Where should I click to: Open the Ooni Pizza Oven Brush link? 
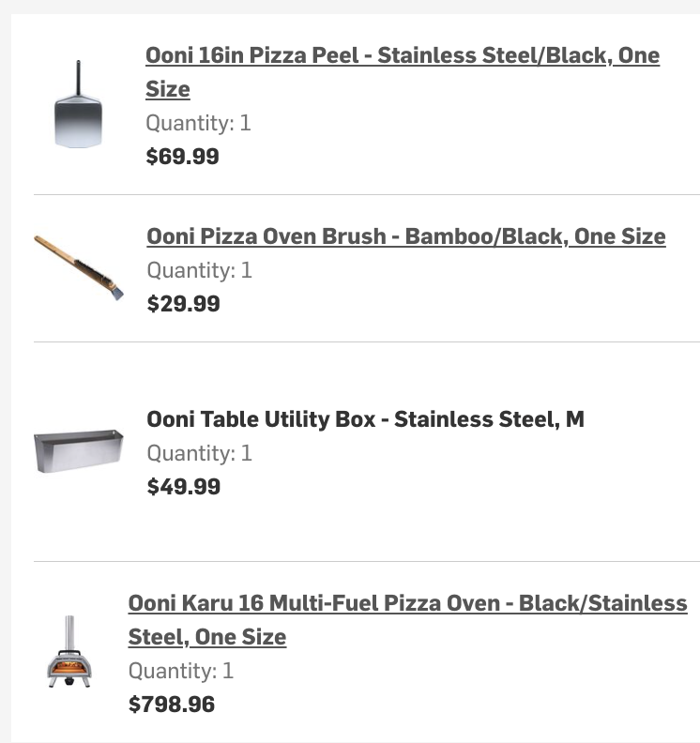(405, 236)
